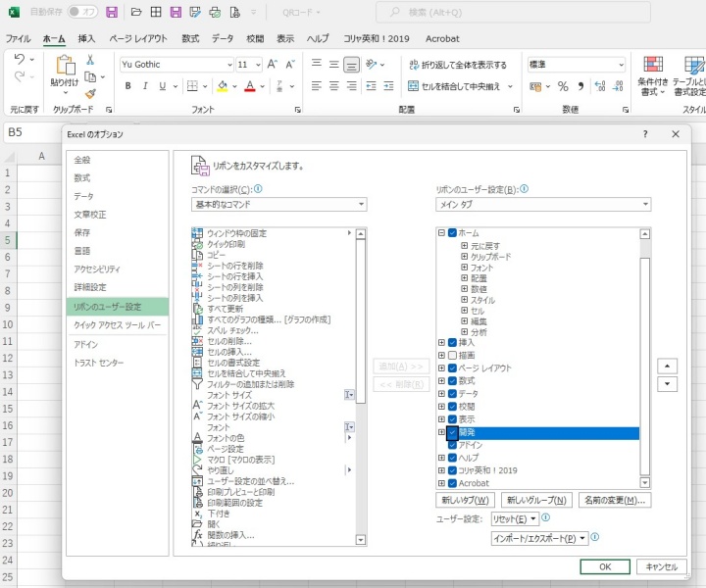Click the Comma style icon
Viewport: 706px width, 588px height.
tap(580, 86)
